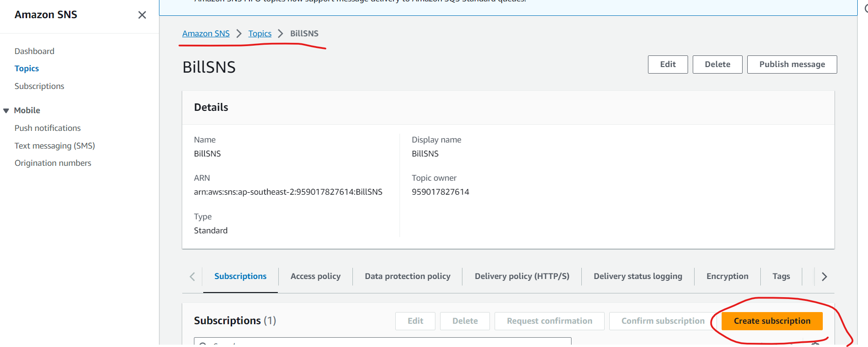Click the Topics breadcrumb link
Image resolution: width=868 pixels, height=347 pixels.
pyautogui.click(x=260, y=34)
